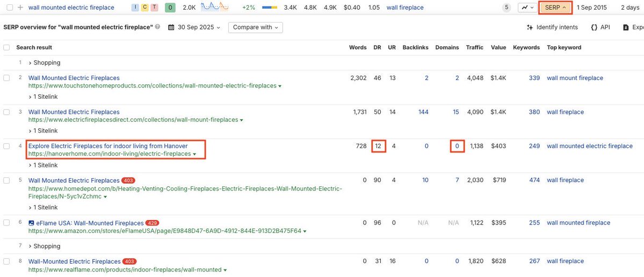The height and width of the screenshot is (277, 644).
Task: Expand the Shopping row at position 1
Action: point(45,63)
